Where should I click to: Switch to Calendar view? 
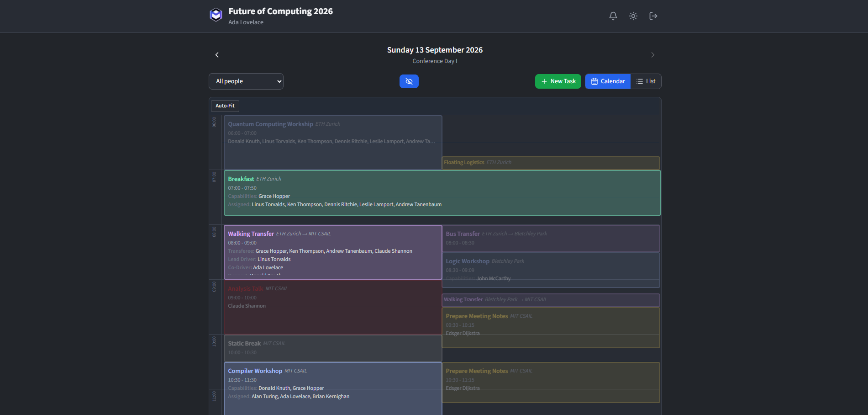(x=608, y=81)
